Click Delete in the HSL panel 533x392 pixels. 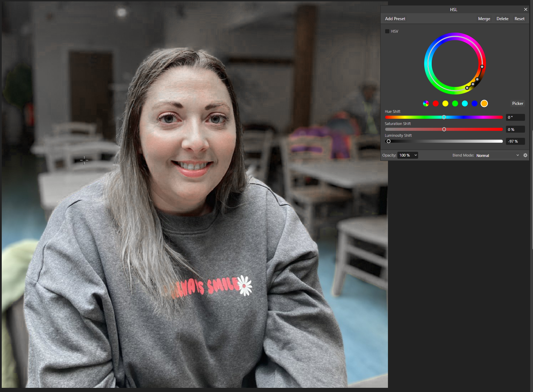pos(502,19)
